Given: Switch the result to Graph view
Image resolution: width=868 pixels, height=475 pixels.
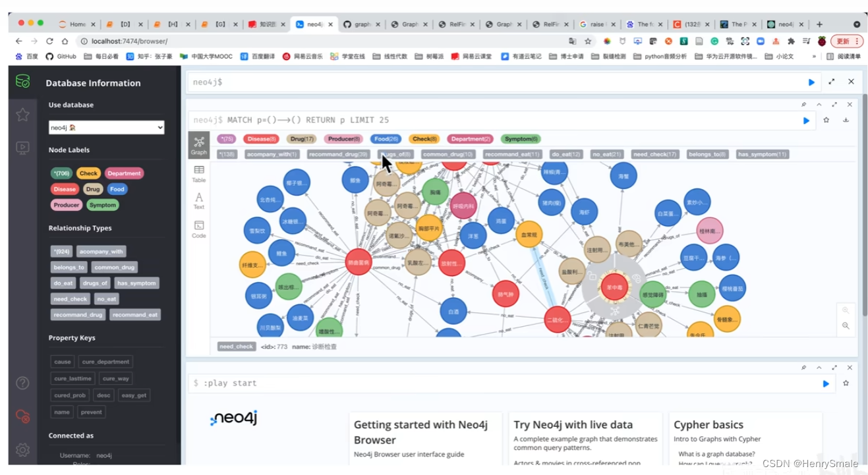Looking at the screenshot, I should click(198, 146).
